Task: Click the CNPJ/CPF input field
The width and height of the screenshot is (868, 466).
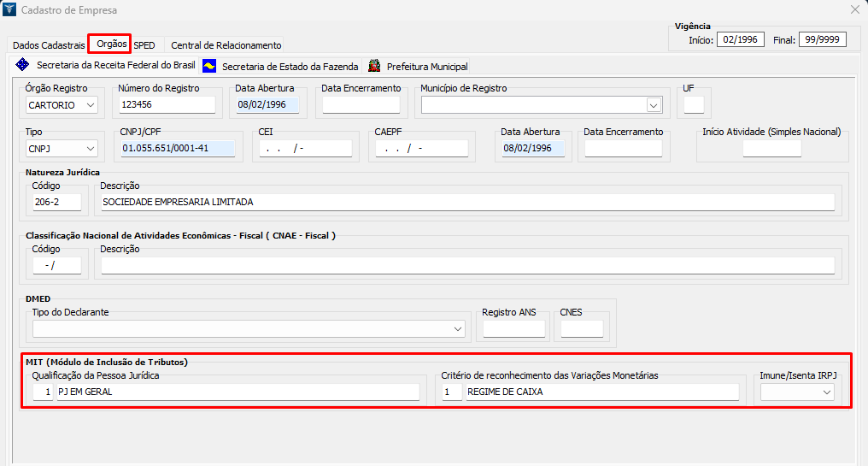Action: [x=177, y=149]
